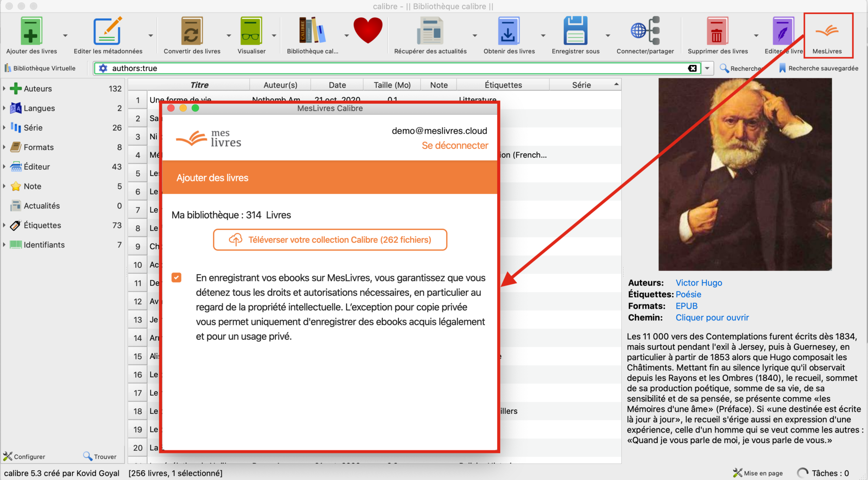Click the red heart donate icon
Viewport: 868px width, 480px height.
point(368,31)
